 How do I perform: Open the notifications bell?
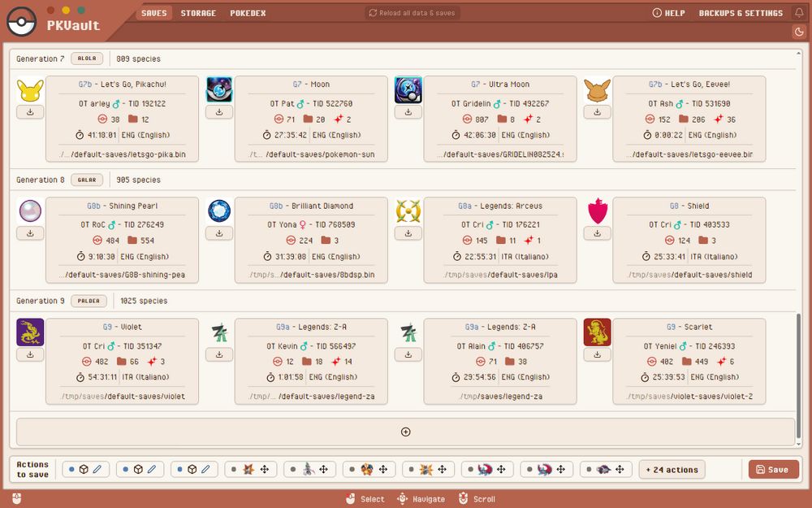[x=799, y=13]
